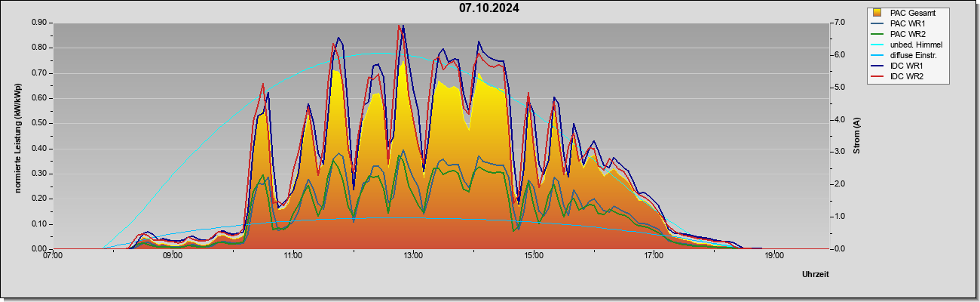Screen dimensions: 980x302
Task: Click the Uhrzeit axis title
Action: 816,275
